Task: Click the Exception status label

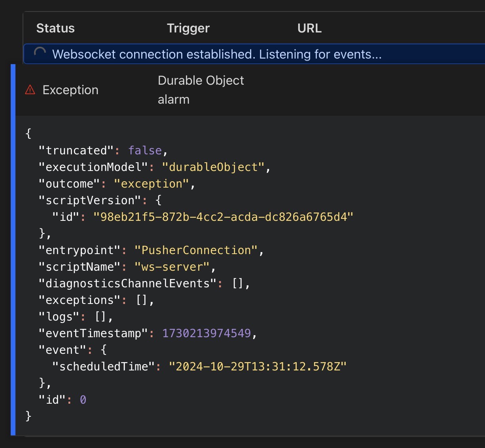Action: (70, 90)
